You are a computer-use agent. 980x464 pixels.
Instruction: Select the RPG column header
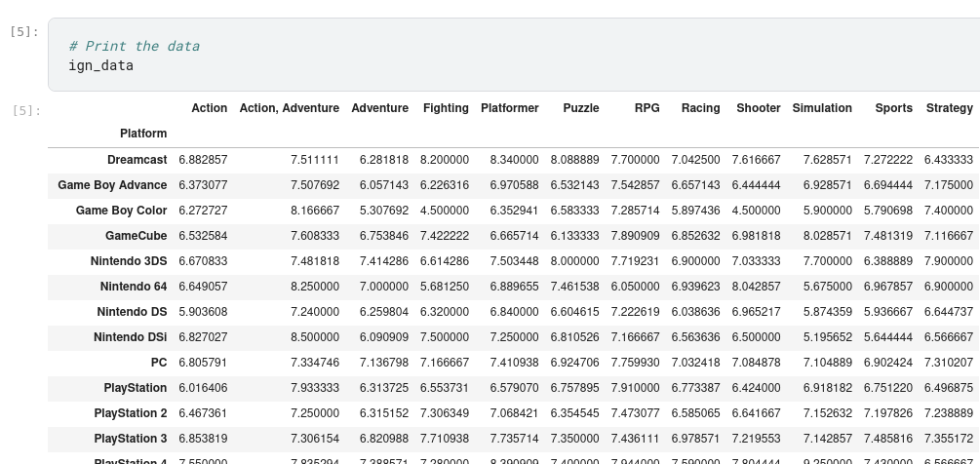click(647, 108)
